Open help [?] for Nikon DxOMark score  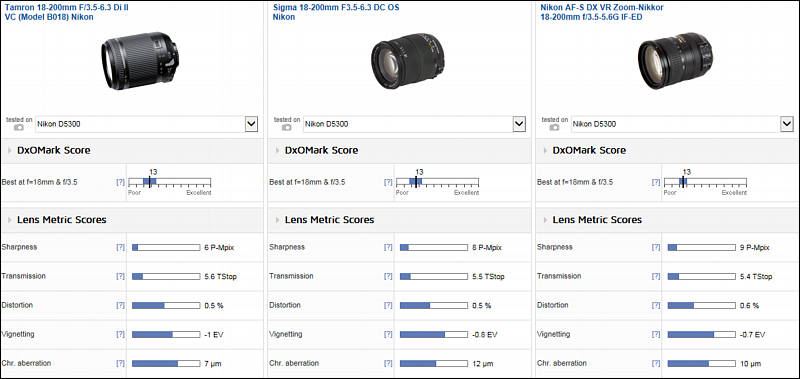coord(656,182)
